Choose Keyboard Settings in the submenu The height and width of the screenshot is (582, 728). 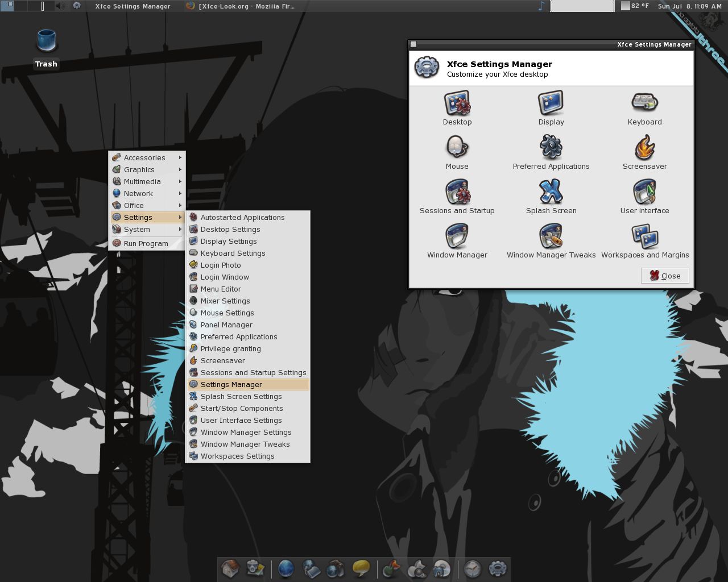(248, 253)
